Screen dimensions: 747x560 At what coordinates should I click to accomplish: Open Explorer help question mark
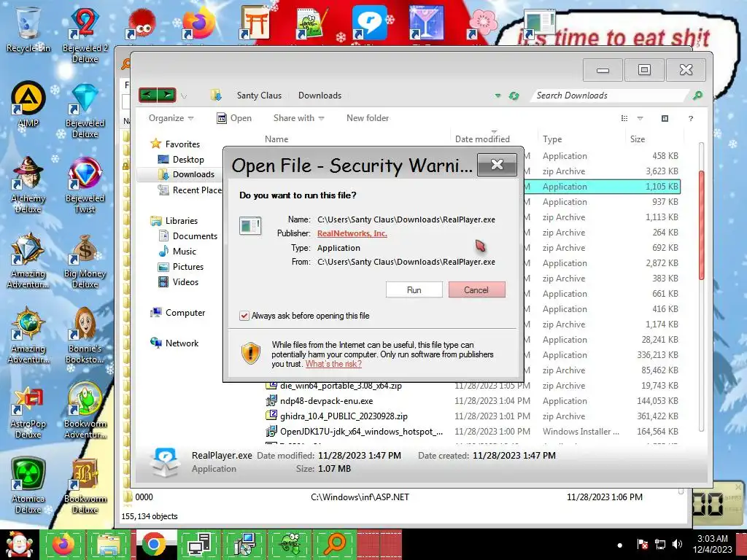[690, 118]
